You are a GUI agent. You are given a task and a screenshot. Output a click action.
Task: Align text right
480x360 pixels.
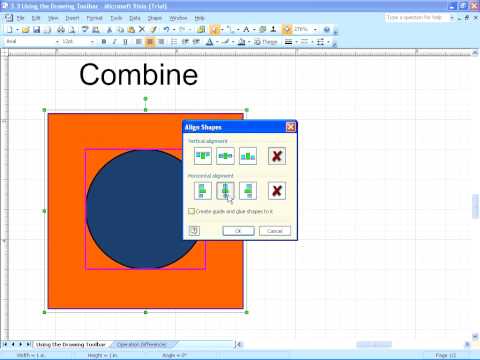coord(161,42)
